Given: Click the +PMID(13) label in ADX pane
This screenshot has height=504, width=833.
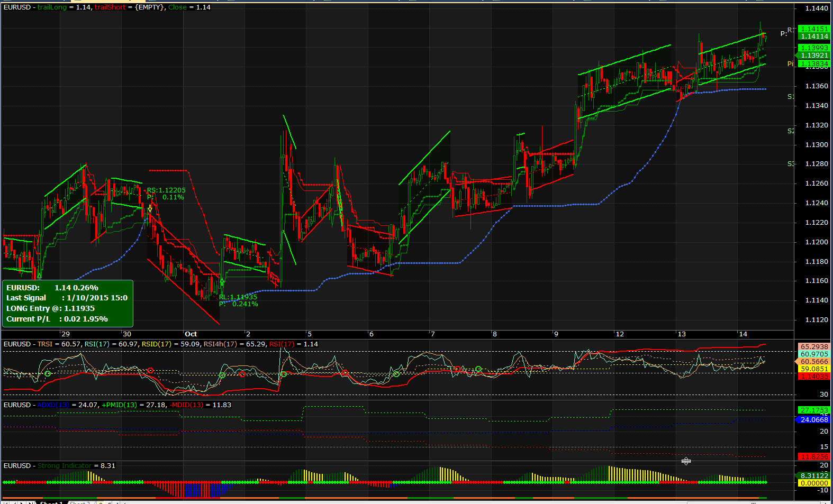Looking at the screenshot, I should (119, 405).
